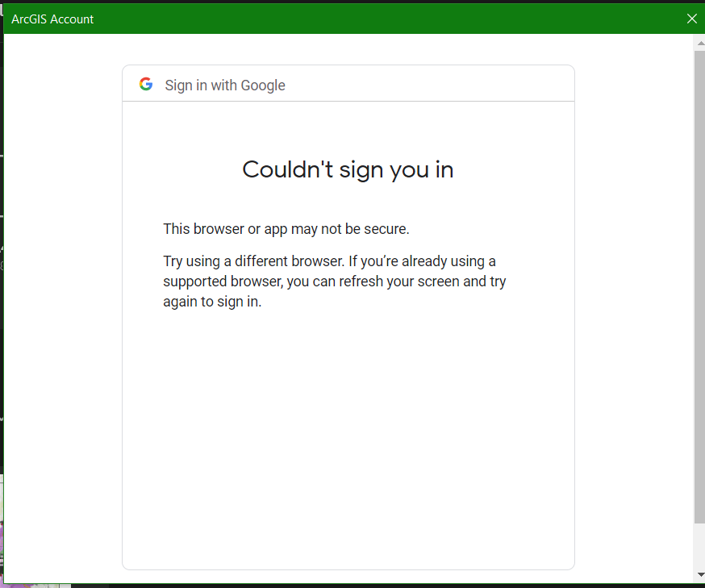Click the scrollbar down arrow
The image size is (705, 588).
(x=700, y=574)
